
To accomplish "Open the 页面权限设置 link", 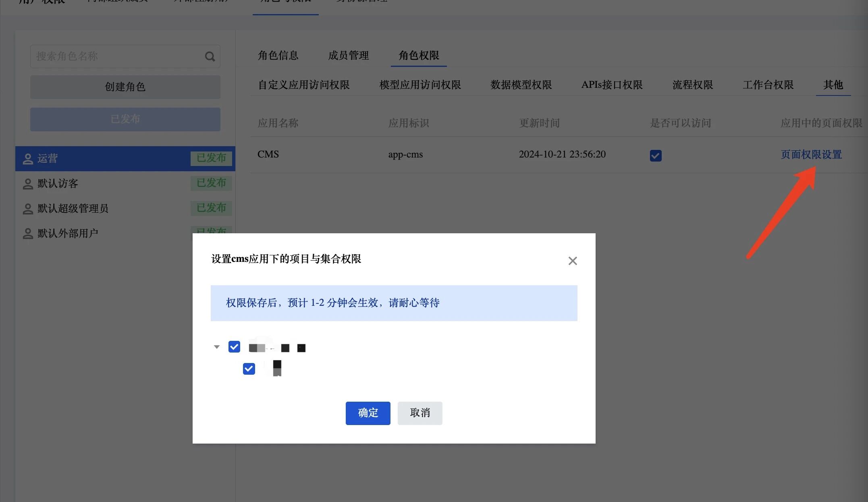I will [811, 154].
